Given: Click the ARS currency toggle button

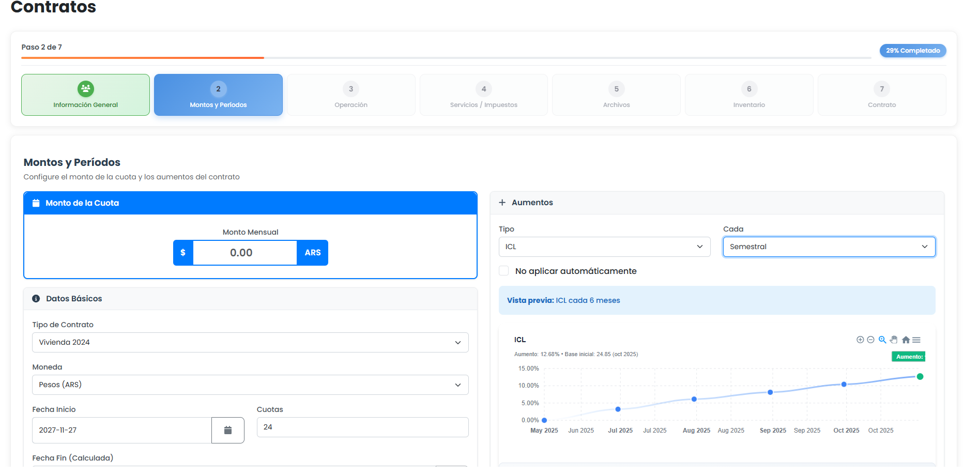Looking at the screenshot, I should coord(312,253).
